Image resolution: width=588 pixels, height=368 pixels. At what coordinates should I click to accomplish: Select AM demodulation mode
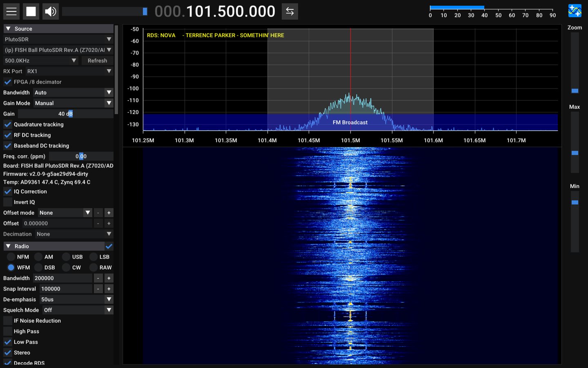tap(38, 257)
